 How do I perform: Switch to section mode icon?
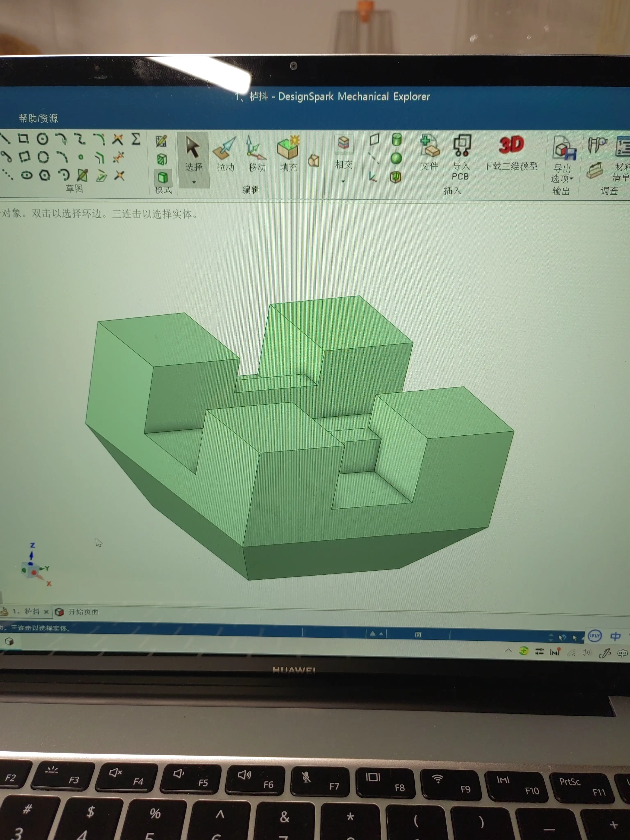click(x=162, y=159)
